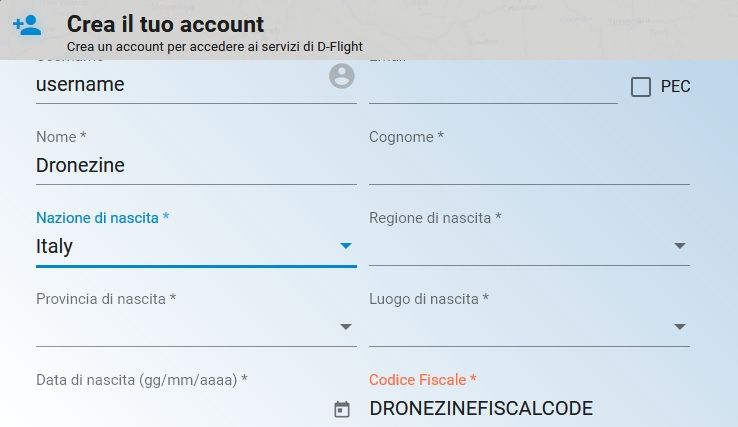Focus the Email input field
Viewport: 738px width, 427px height.
[x=492, y=87]
